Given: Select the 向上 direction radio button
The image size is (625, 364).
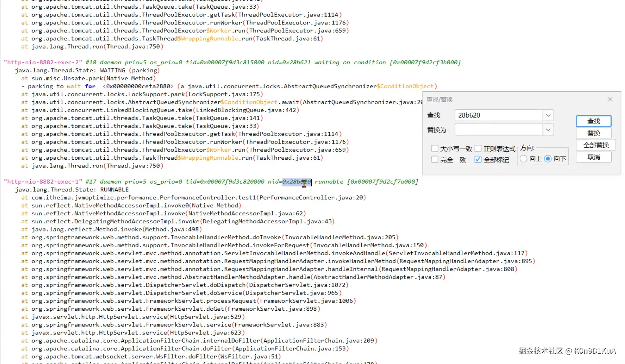Looking at the screenshot, I should [523, 159].
